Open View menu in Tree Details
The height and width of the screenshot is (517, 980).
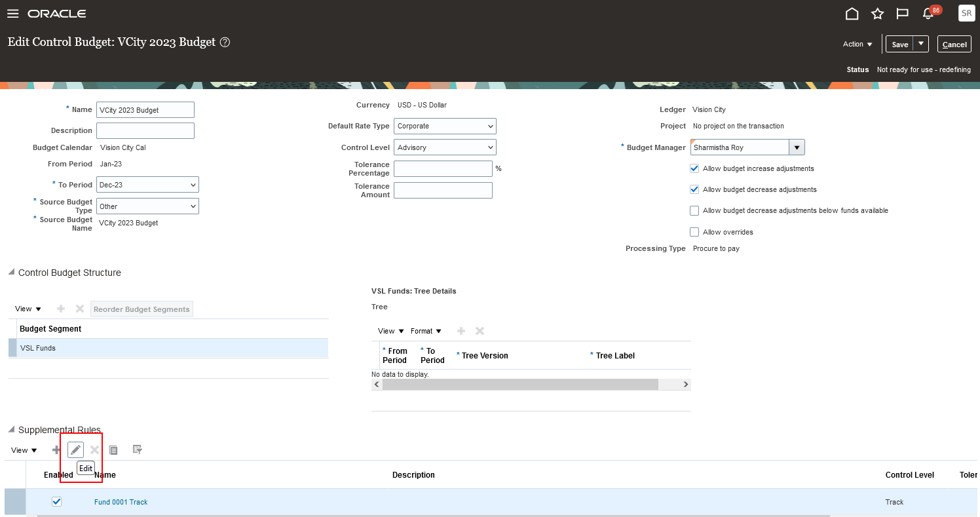click(391, 331)
